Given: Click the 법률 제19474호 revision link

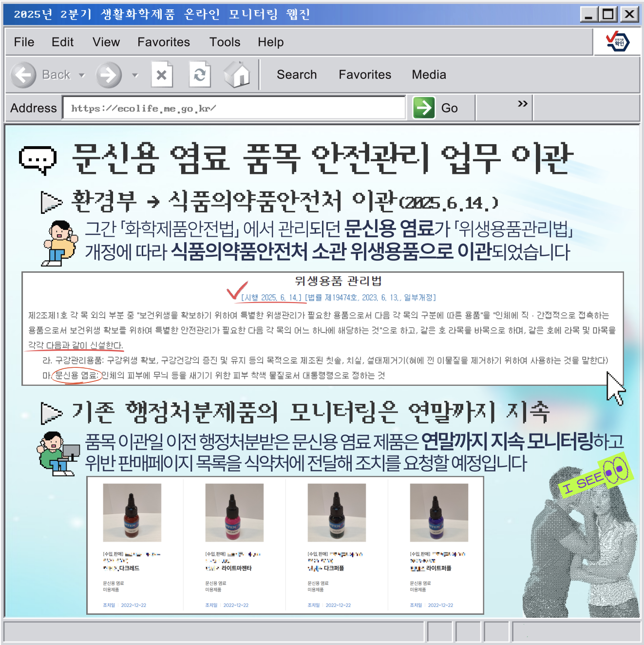Looking at the screenshot, I should coord(371,297).
